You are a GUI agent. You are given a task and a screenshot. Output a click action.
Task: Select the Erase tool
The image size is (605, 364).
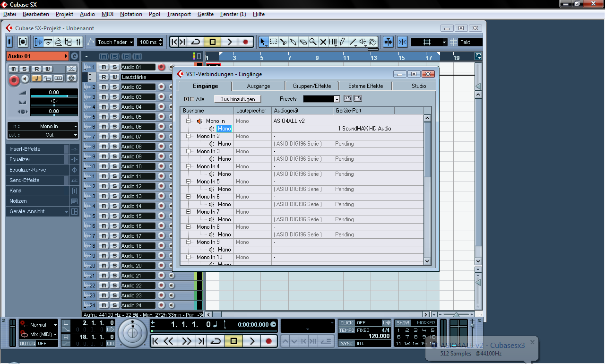click(x=303, y=42)
